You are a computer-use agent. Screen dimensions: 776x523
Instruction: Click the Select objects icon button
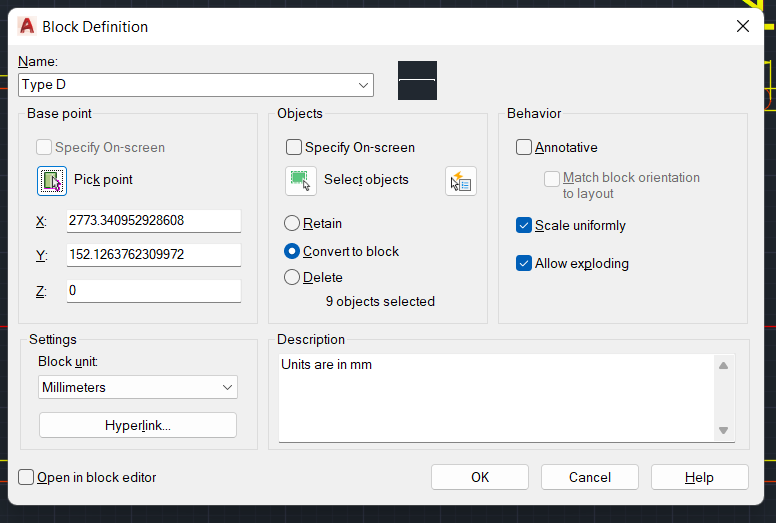click(301, 181)
